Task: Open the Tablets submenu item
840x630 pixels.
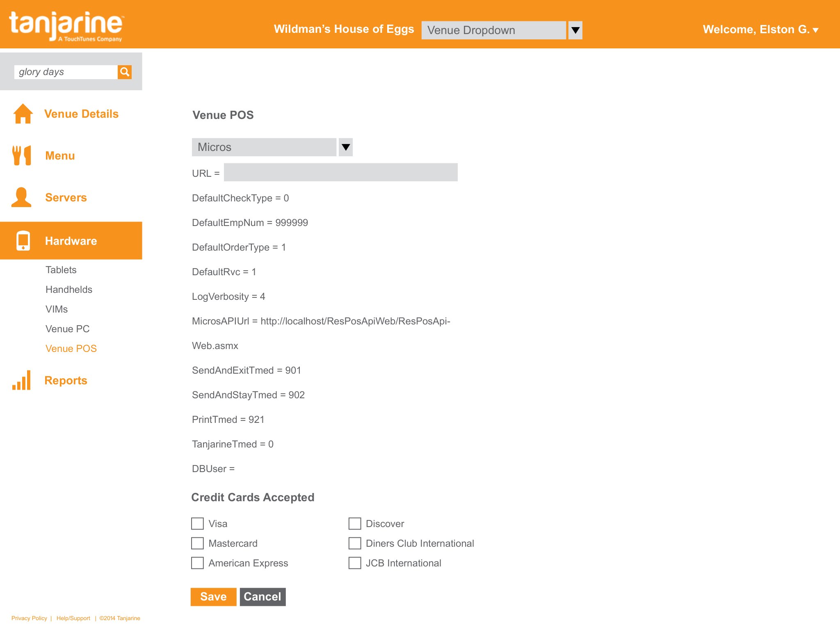Action: (61, 270)
